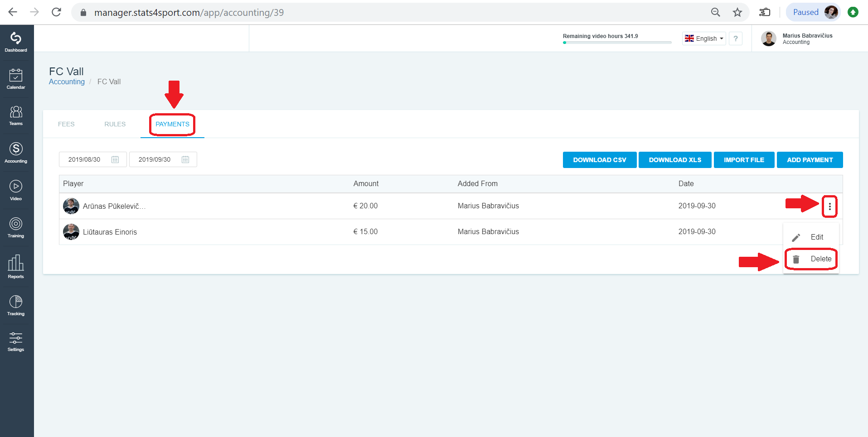Open Accounting sidebar section
Viewport: 868px width, 437px height.
[x=16, y=153]
